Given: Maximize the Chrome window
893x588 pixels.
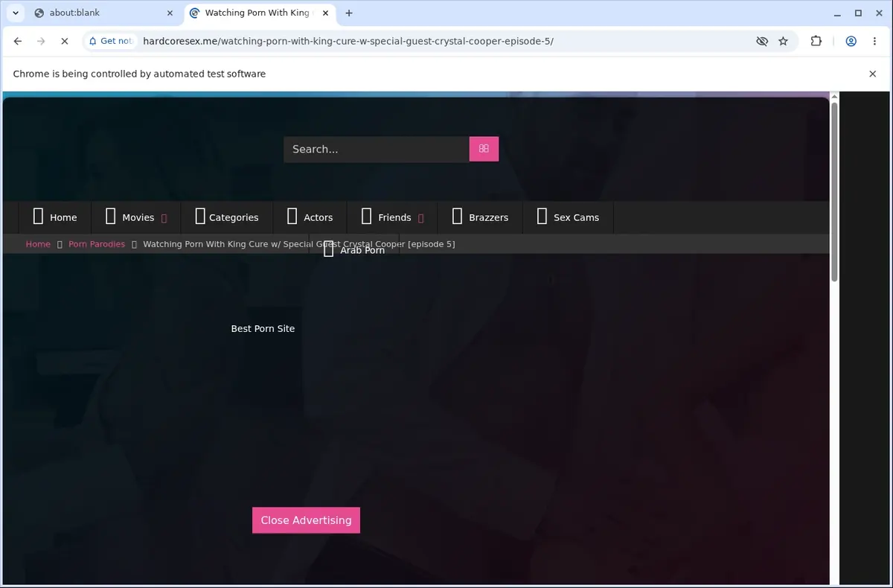Looking at the screenshot, I should tap(858, 13).
